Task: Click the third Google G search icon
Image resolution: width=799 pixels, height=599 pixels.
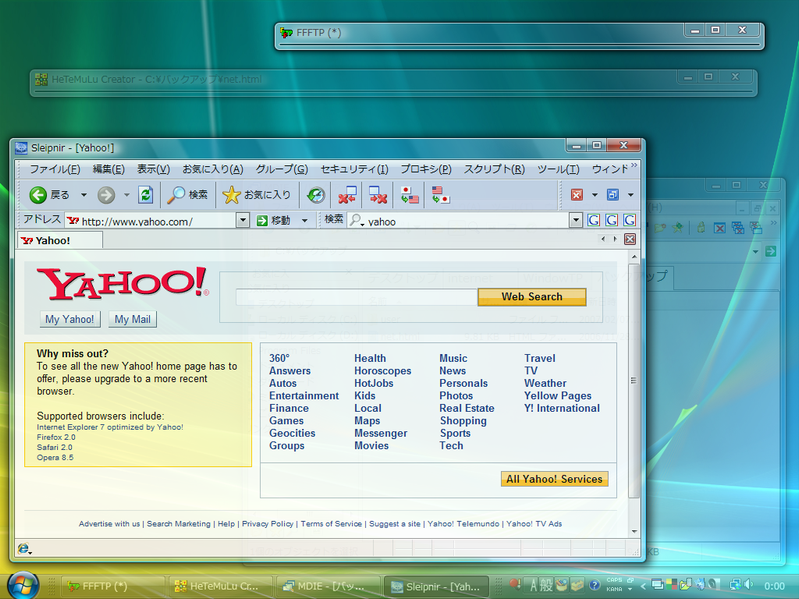Action: [x=629, y=220]
